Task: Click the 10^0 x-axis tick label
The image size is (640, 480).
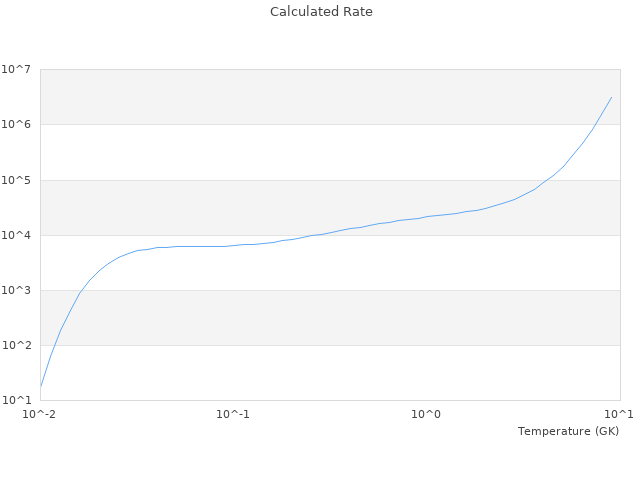Action: coord(427,414)
